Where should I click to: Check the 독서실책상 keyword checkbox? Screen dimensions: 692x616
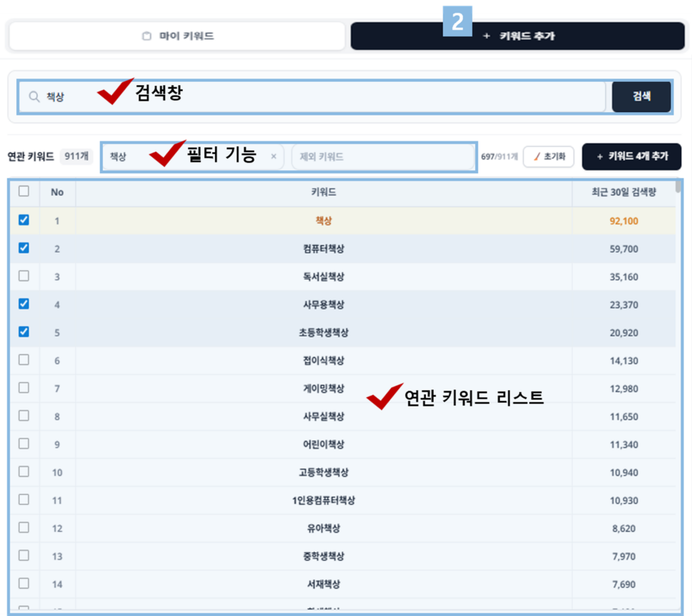pos(24,276)
